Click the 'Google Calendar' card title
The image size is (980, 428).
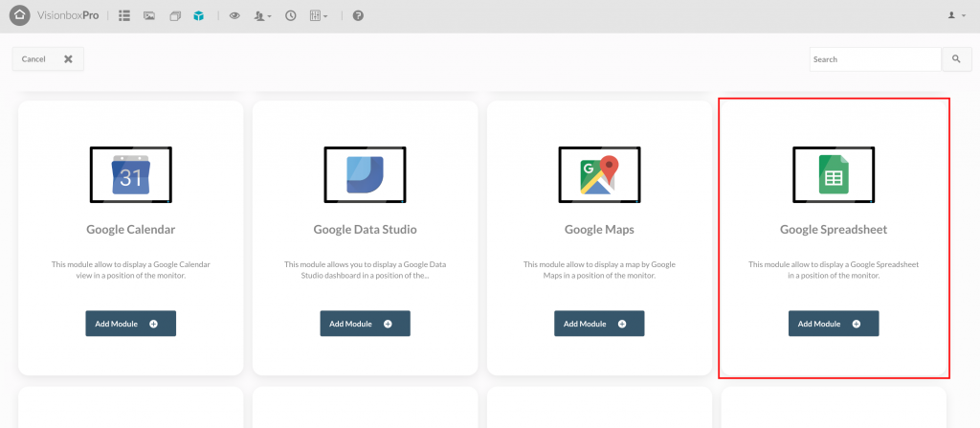(130, 230)
